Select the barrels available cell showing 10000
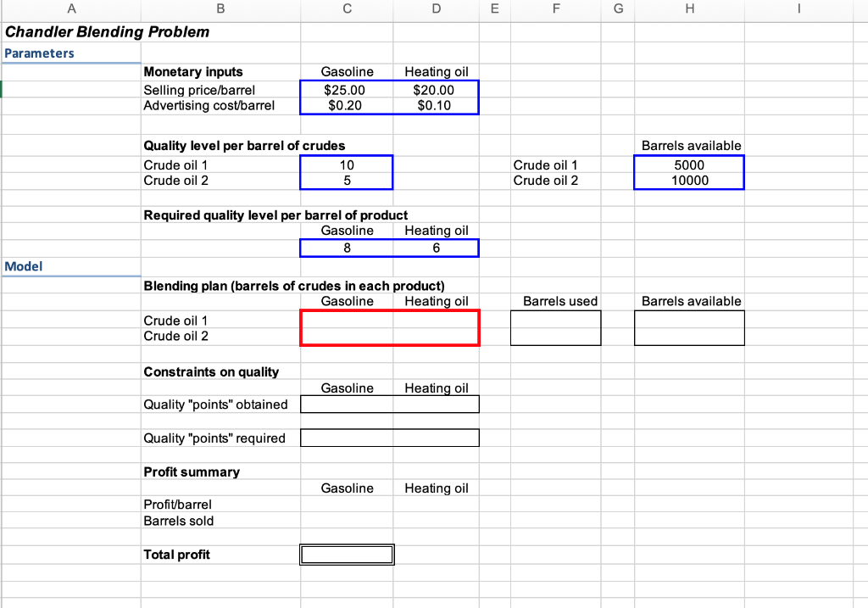868x608 pixels. pyautogui.click(x=689, y=181)
